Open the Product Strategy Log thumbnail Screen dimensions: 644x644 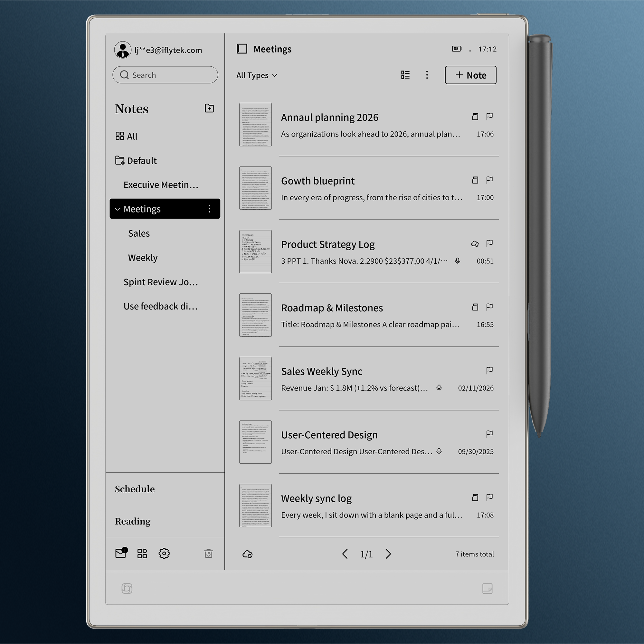point(255,252)
